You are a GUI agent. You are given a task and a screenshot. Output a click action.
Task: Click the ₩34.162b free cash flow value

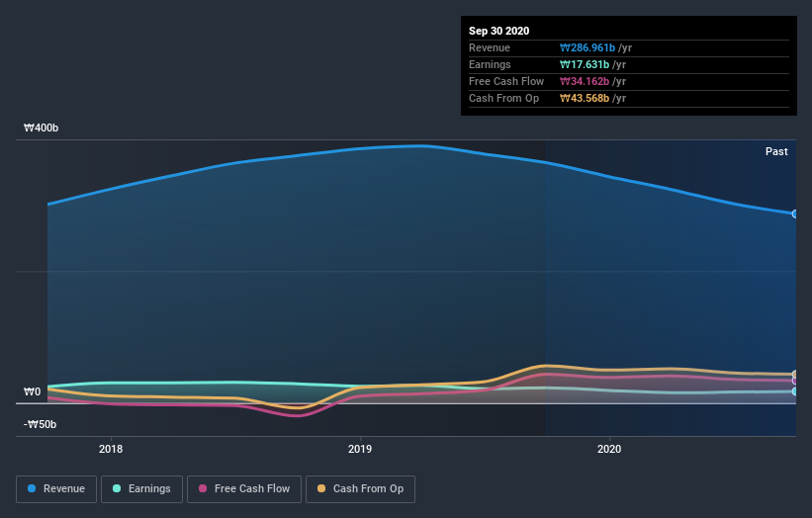(x=585, y=81)
